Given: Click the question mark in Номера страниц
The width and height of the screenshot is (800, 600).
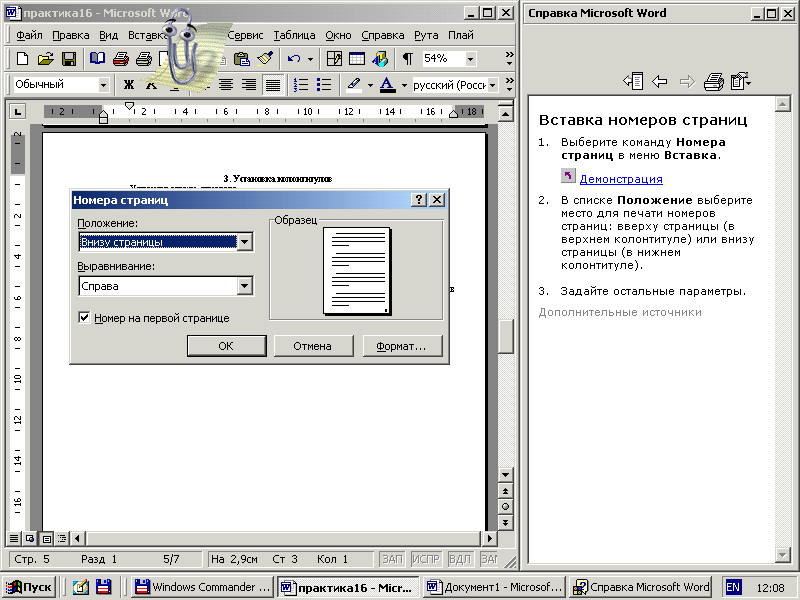Looking at the screenshot, I should coord(418,199).
